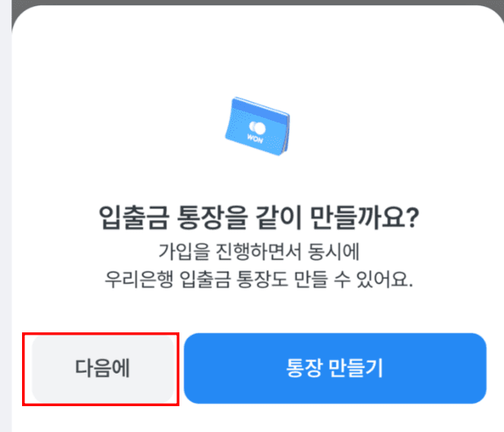This screenshot has width=504, height=432.
Task: Click the light gray strip left of the sheet
Action: pos(5,216)
